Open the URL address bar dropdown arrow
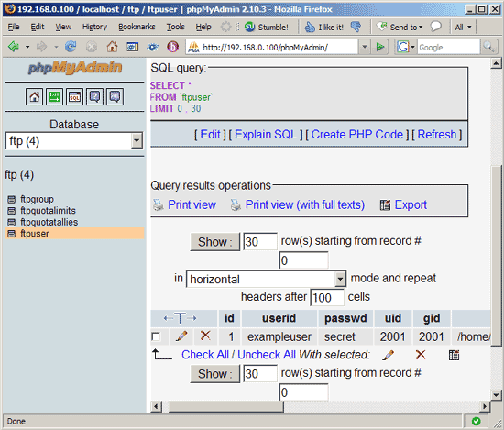504x430 pixels. pyautogui.click(x=364, y=48)
